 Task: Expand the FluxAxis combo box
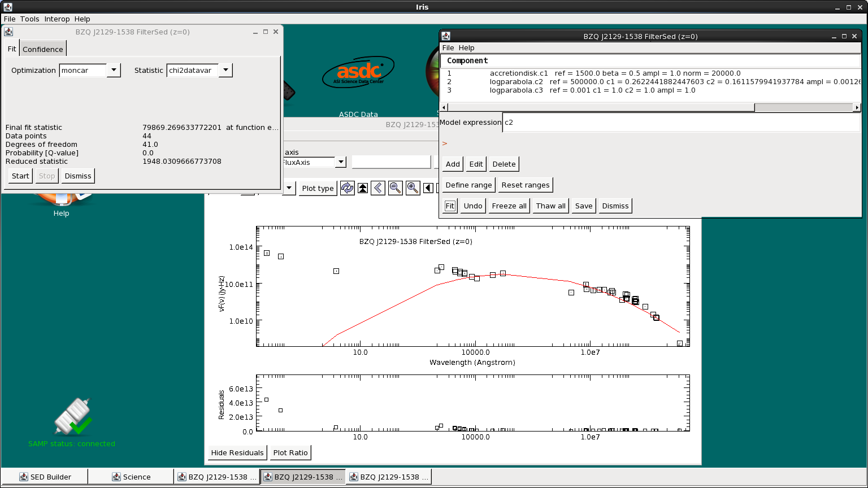[340, 162]
